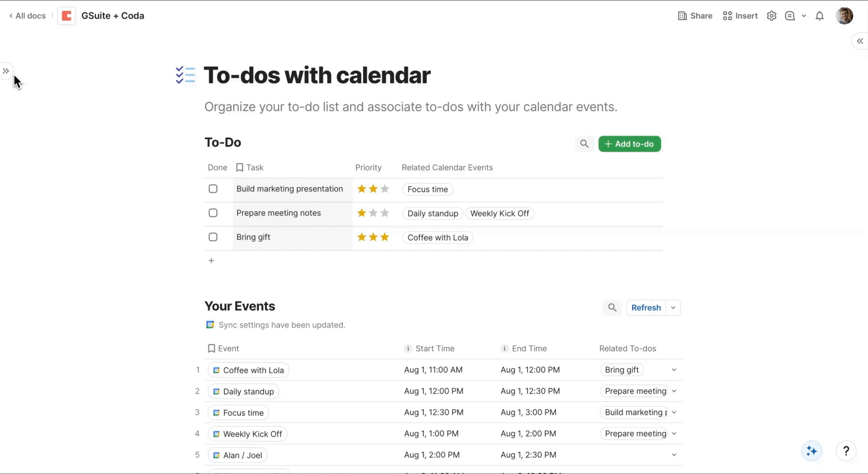The image size is (868, 474).
Task: Open the comments icon in header
Action: click(x=790, y=16)
